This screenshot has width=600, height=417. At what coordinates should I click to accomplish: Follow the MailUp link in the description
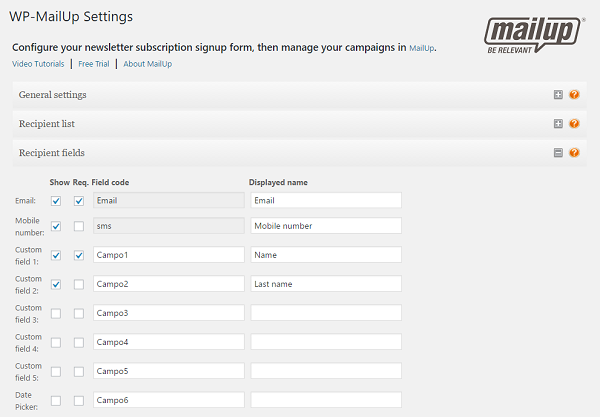(x=421, y=47)
